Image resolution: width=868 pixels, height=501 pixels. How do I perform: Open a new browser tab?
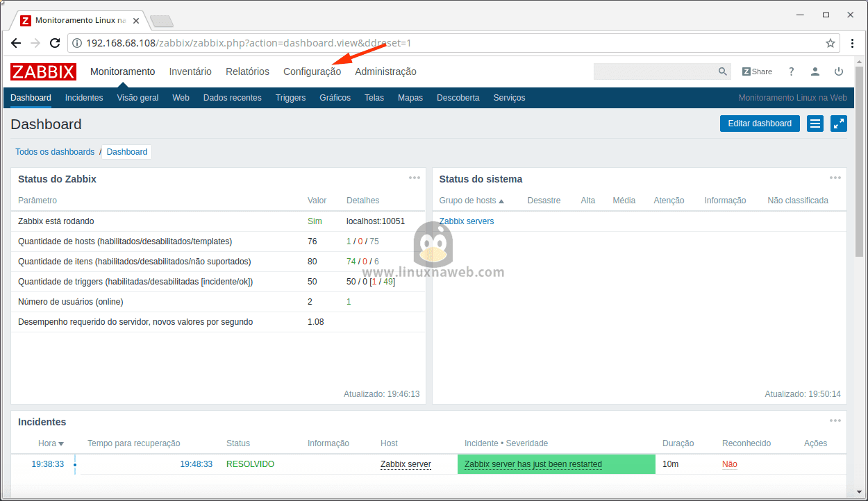tap(161, 21)
